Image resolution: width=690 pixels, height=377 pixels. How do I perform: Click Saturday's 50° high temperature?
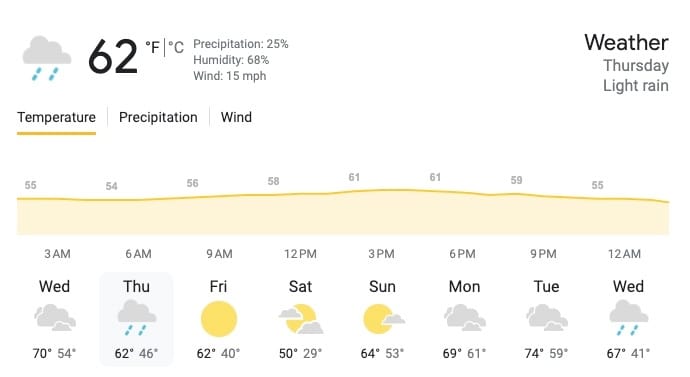(289, 354)
